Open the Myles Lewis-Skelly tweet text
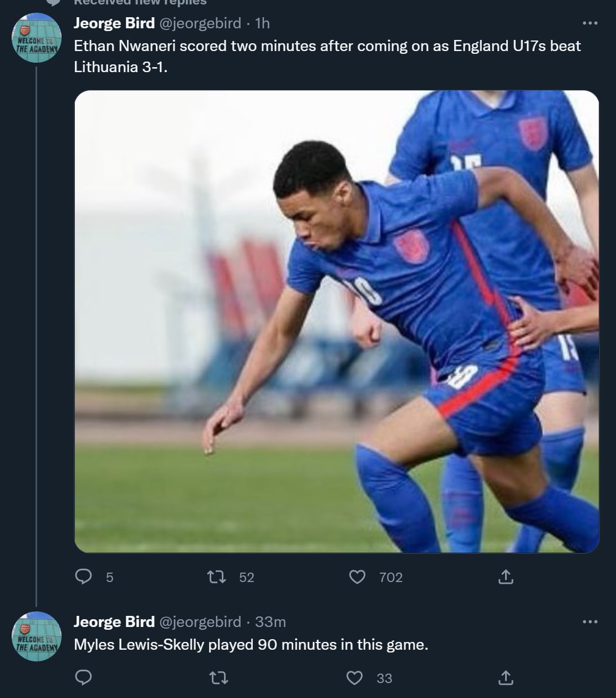 click(251, 645)
